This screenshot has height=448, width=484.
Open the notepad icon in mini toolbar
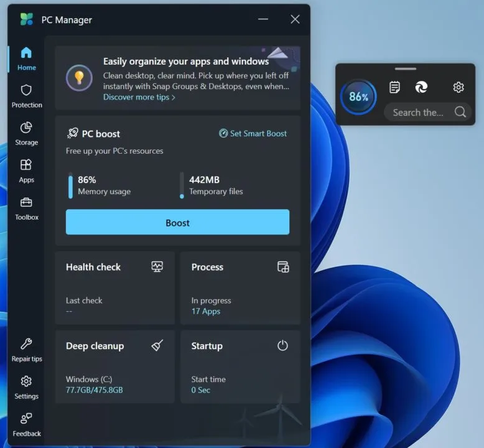394,87
